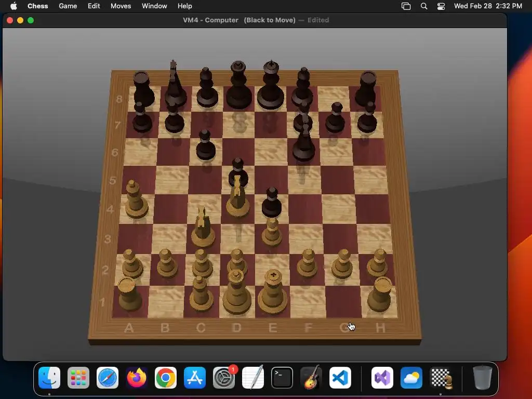Open the Game menu
The image size is (532, 399).
[x=68, y=6]
